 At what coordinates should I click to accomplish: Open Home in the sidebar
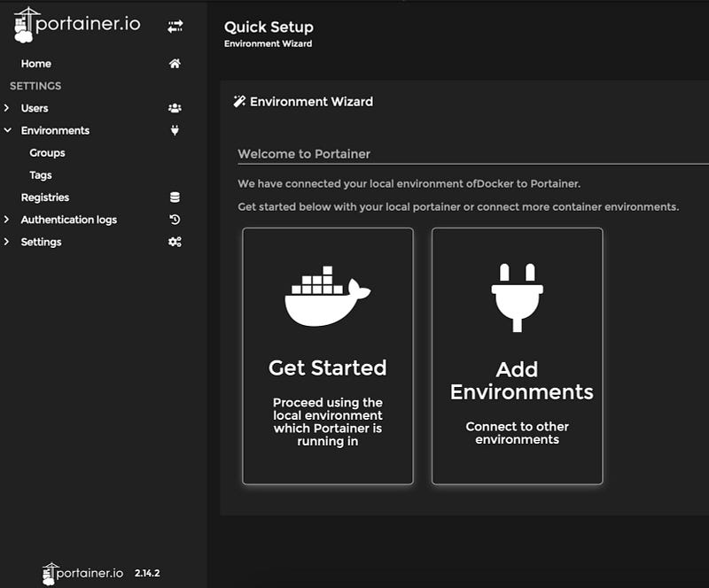pyautogui.click(x=36, y=64)
